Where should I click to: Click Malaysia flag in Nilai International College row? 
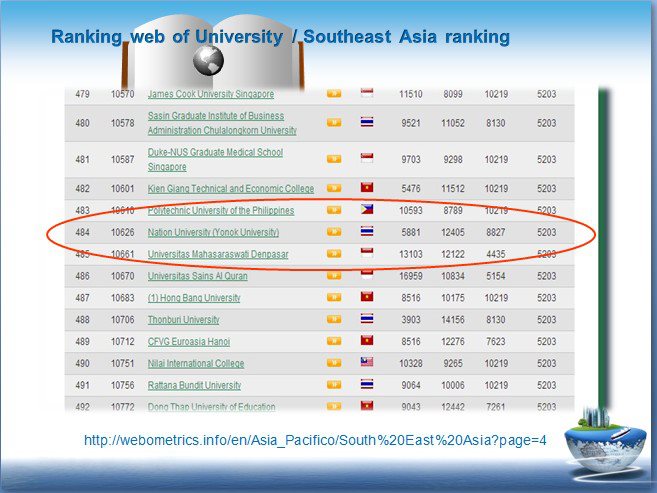coord(367,362)
